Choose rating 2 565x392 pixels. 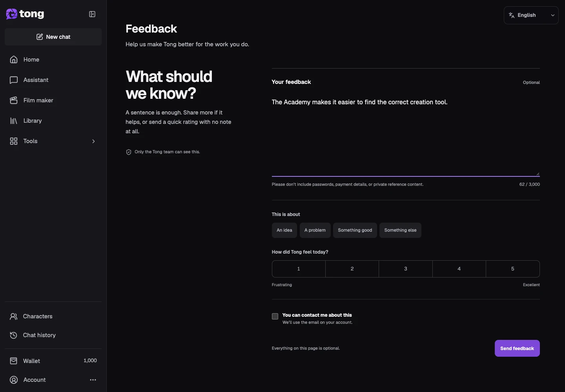point(352,269)
